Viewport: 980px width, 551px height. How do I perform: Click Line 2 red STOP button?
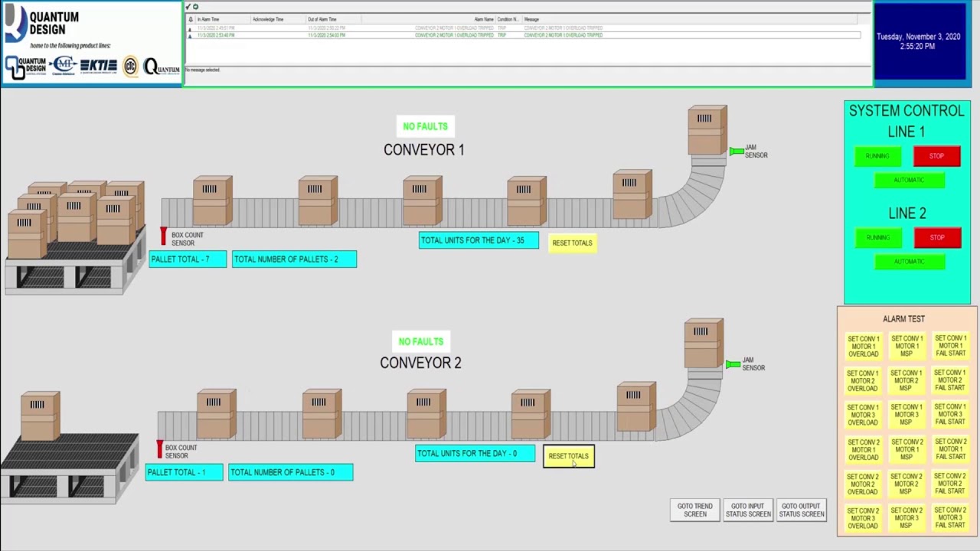pos(937,238)
